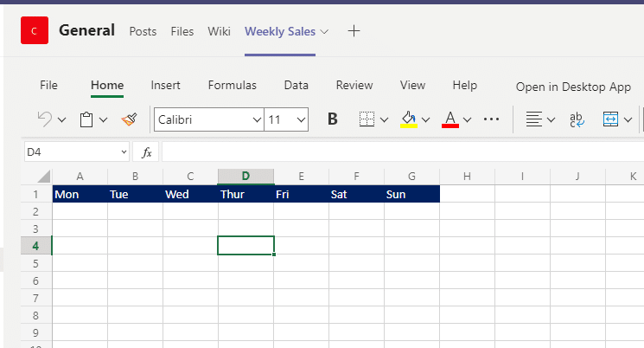Image resolution: width=644 pixels, height=348 pixels.
Task: Click the Paste clipboard icon
Action: pyautogui.click(x=87, y=119)
